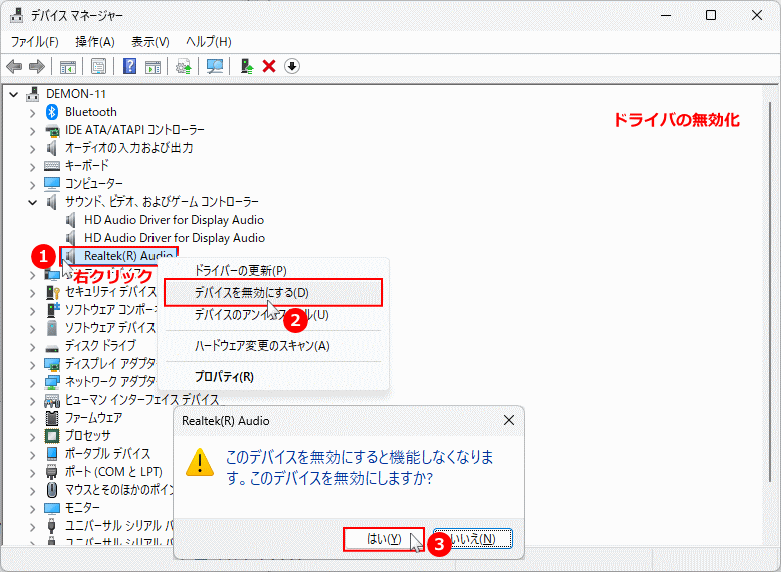The height and width of the screenshot is (572, 781).
Task: Select Realtek(R) Audio device
Action: [x=119, y=256]
